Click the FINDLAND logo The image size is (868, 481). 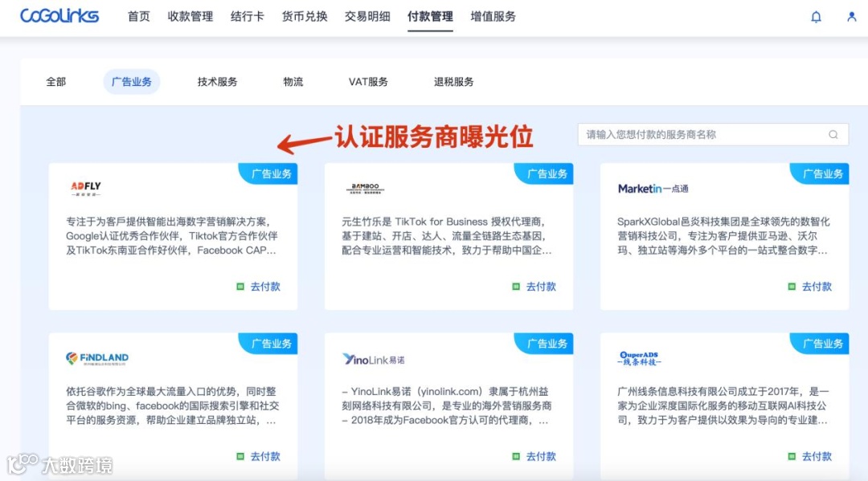tap(97, 359)
